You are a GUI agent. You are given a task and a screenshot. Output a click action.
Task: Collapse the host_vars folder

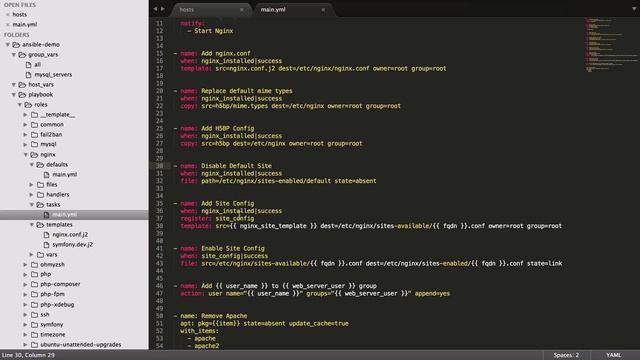pyautogui.click(x=14, y=84)
